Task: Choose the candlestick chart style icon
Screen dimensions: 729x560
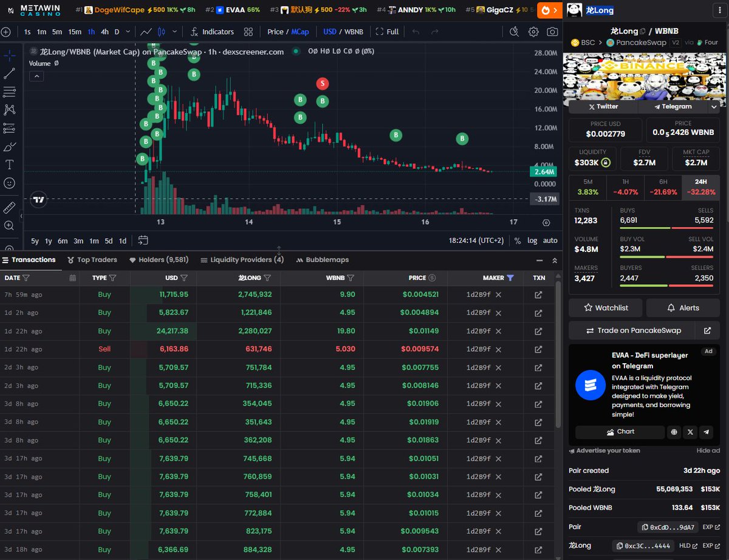Action: pyautogui.click(x=162, y=32)
